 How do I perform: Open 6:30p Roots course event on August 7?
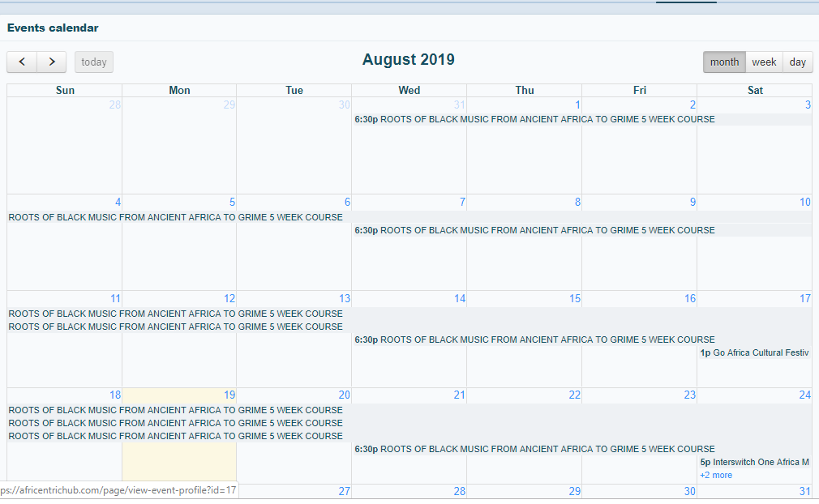[535, 230]
